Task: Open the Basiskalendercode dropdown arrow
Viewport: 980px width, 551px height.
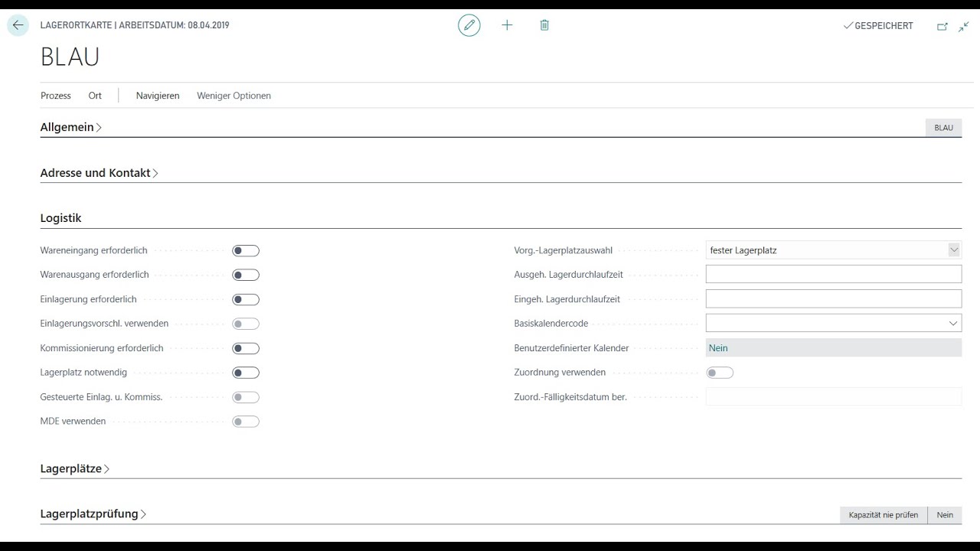Action: coord(953,323)
